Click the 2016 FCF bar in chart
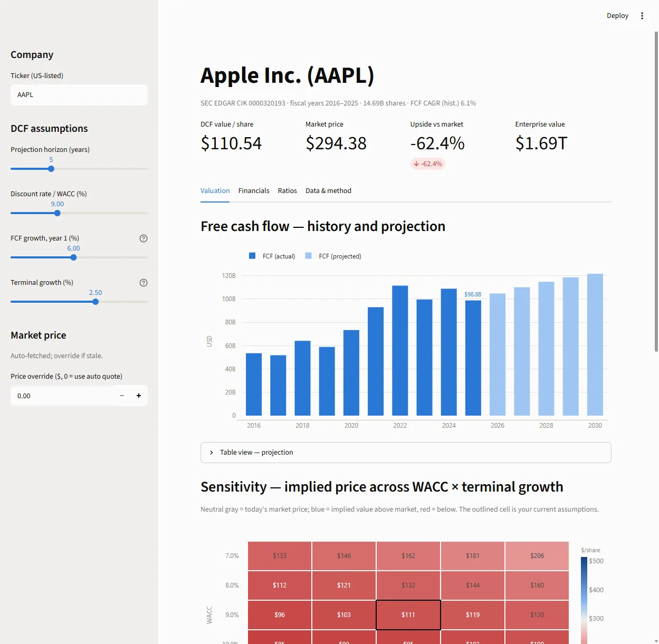The image size is (659, 644). pos(254,385)
